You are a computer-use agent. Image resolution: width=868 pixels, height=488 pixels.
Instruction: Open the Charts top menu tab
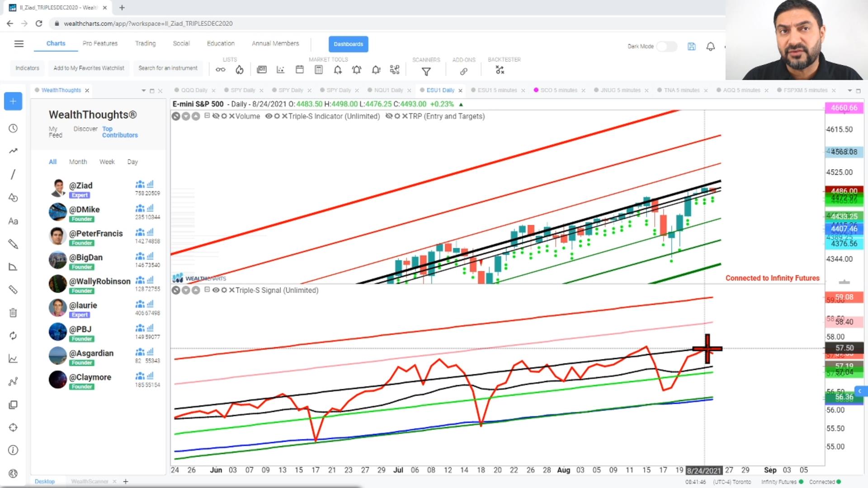click(x=56, y=43)
